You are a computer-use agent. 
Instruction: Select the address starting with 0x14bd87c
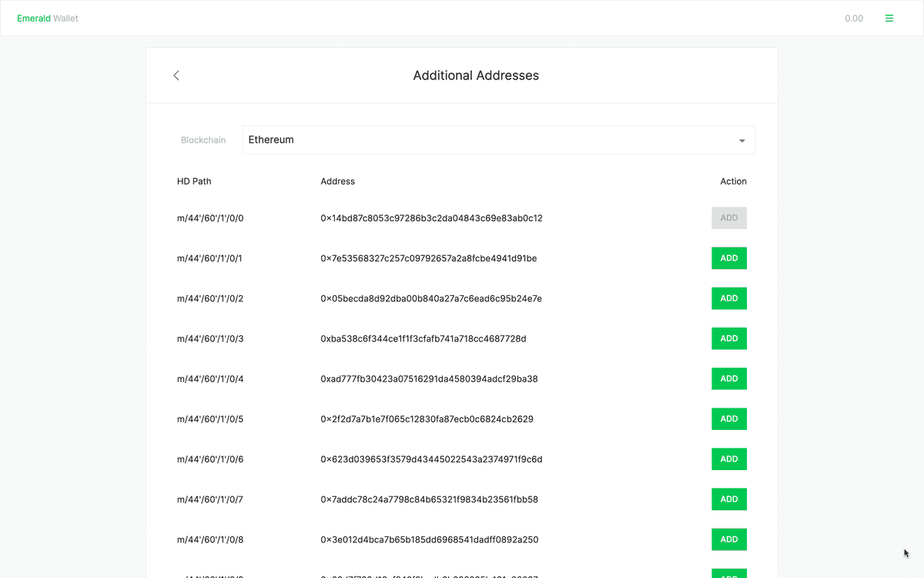coord(431,218)
